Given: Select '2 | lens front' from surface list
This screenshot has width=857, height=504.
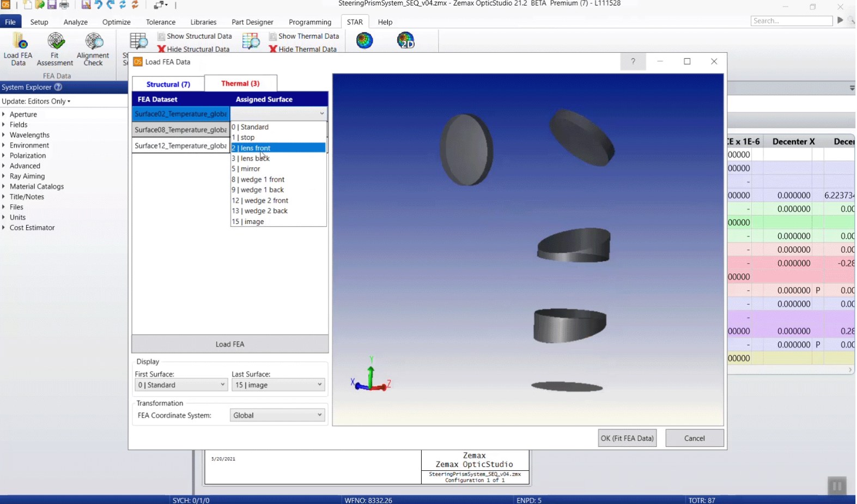Looking at the screenshot, I should [278, 148].
